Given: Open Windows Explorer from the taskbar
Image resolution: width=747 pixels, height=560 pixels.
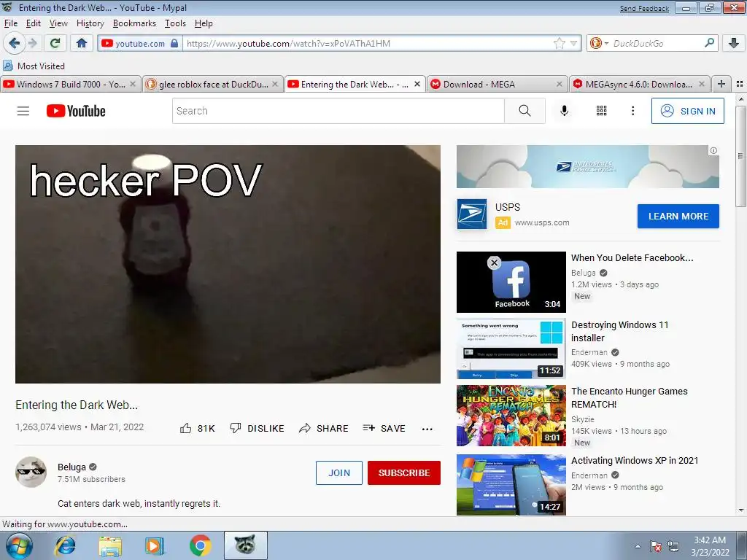Looking at the screenshot, I should 110,545.
